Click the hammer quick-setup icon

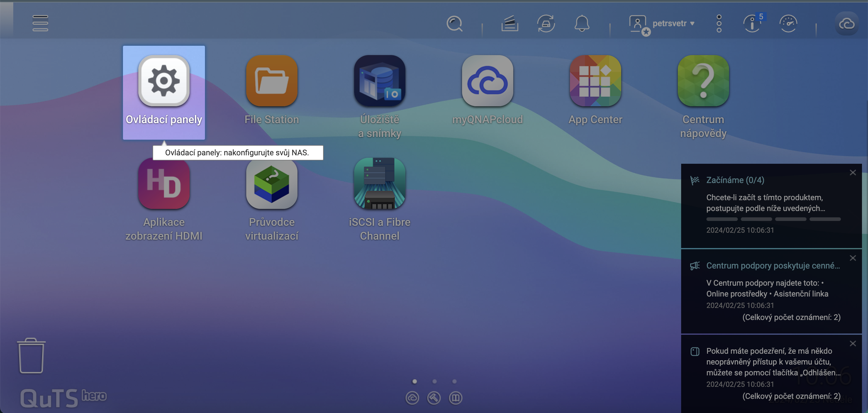[434, 398]
